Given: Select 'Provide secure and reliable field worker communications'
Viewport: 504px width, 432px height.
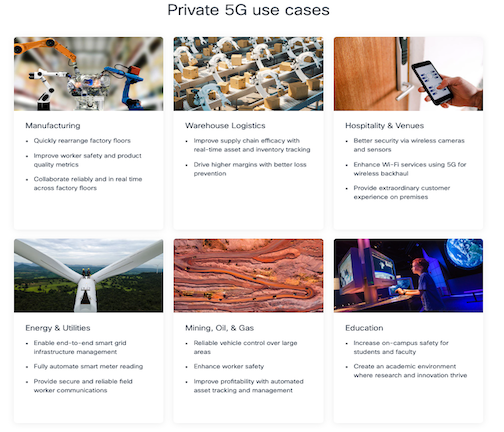Looking at the screenshot, I should point(83,386).
